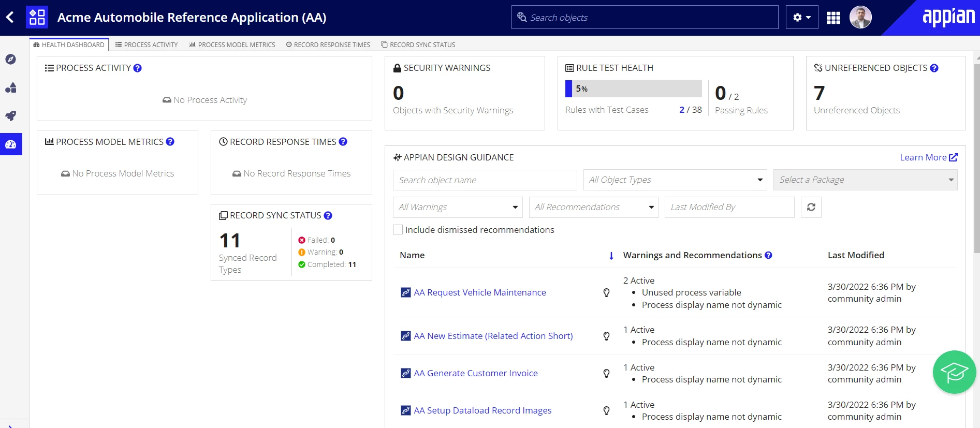The height and width of the screenshot is (428, 980).
Task: Show help for Record Sync Status
Action: pyautogui.click(x=328, y=215)
